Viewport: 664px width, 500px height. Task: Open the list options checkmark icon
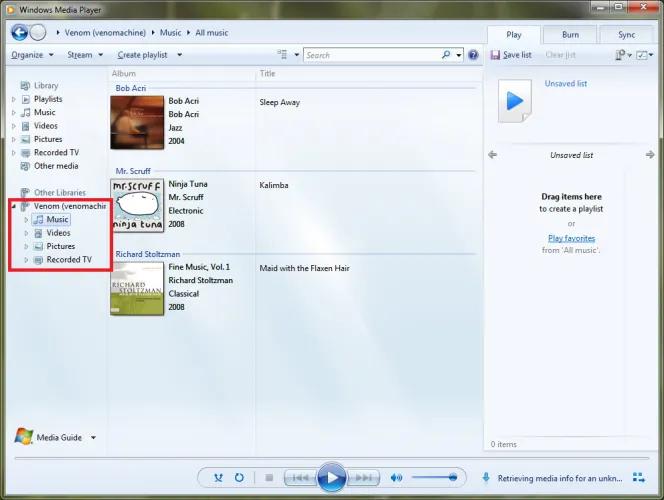[x=642, y=55]
